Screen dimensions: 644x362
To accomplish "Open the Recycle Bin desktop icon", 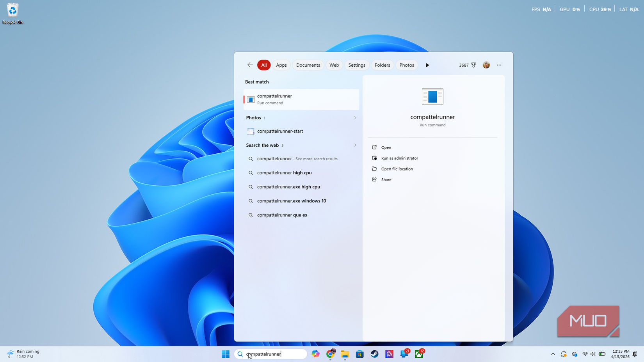I will (x=13, y=14).
